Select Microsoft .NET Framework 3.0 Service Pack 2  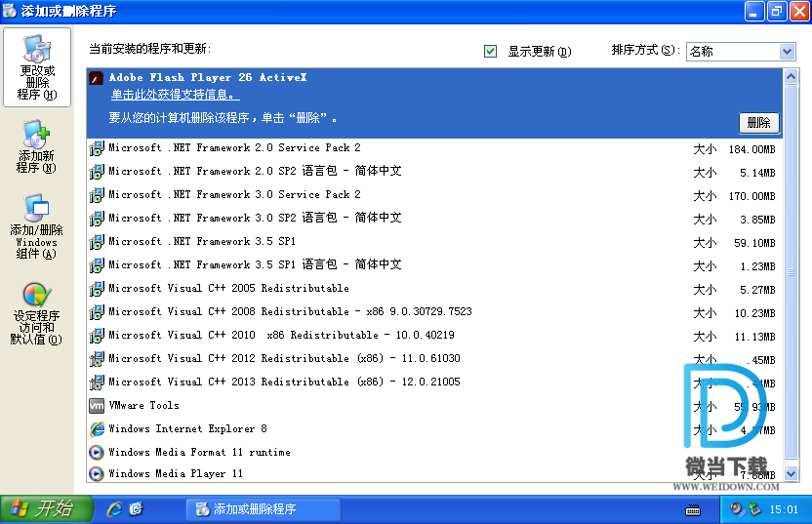434,195
